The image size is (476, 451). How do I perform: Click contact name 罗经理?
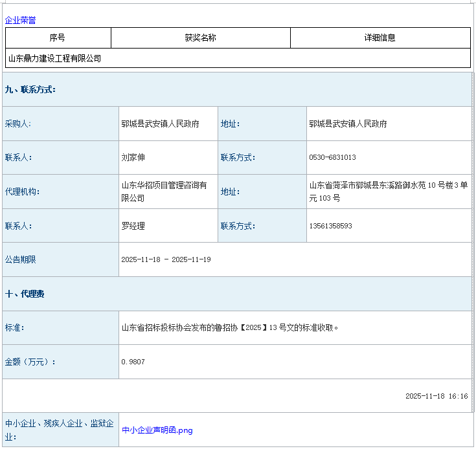(x=133, y=226)
